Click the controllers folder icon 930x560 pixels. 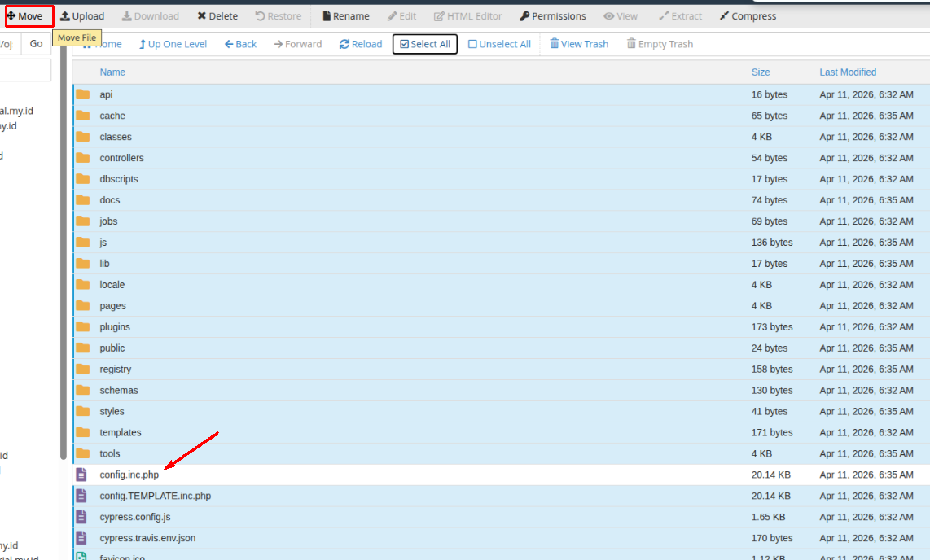83,158
